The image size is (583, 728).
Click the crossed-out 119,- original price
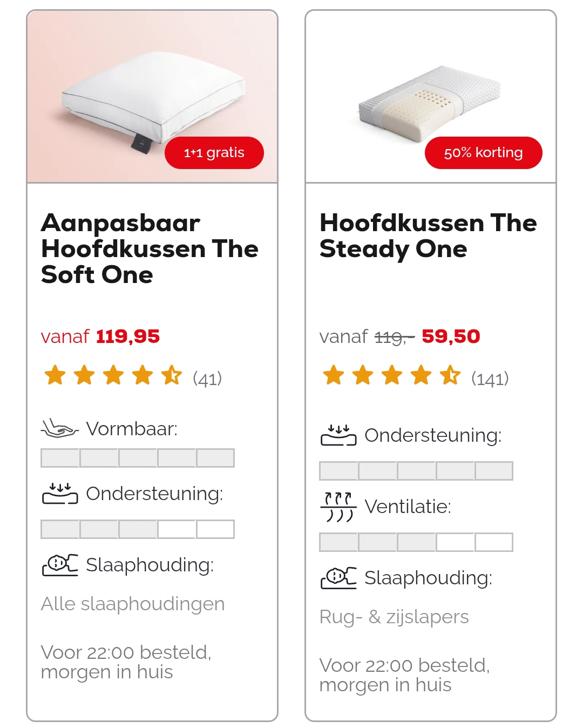[395, 337]
